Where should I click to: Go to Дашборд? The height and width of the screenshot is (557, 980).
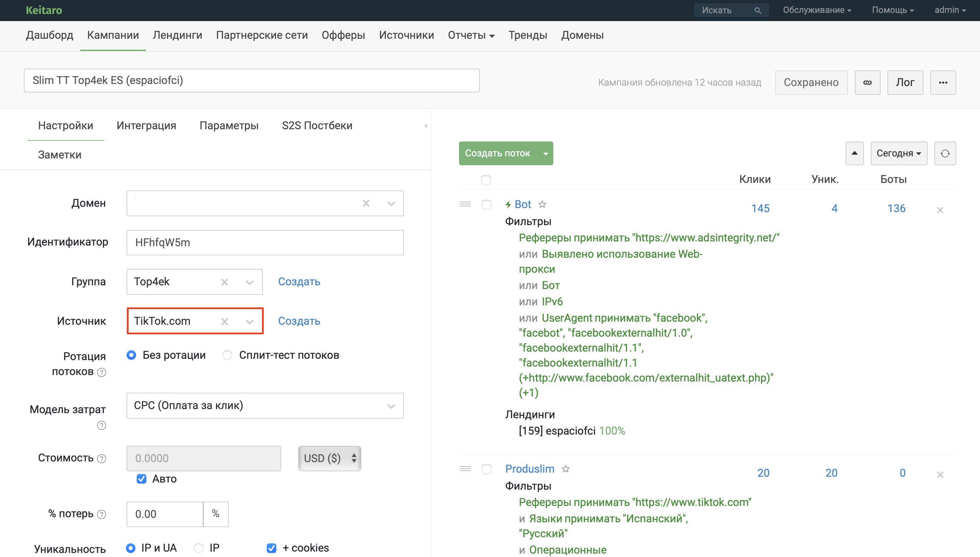49,35
